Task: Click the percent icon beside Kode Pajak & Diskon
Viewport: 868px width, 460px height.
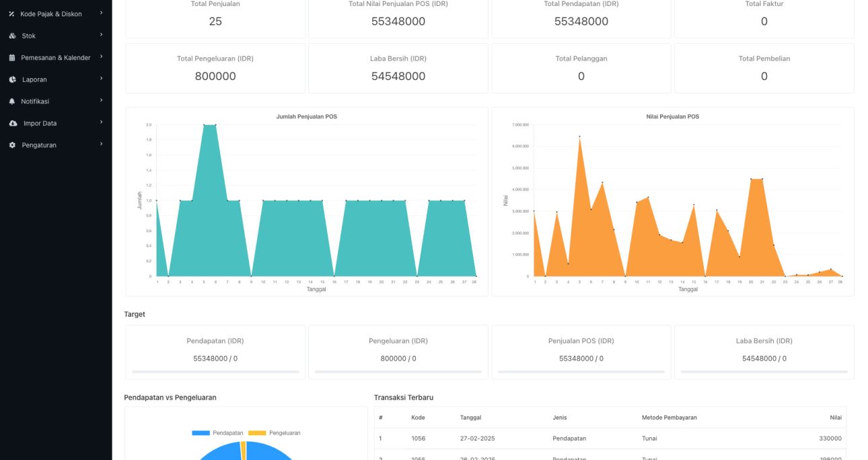Action: (x=12, y=13)
